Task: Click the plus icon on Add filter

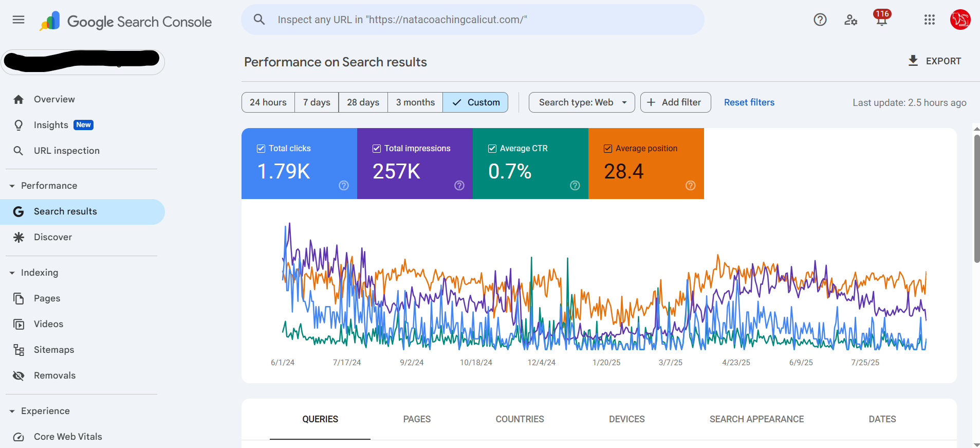Action: (x=651, y=102)
